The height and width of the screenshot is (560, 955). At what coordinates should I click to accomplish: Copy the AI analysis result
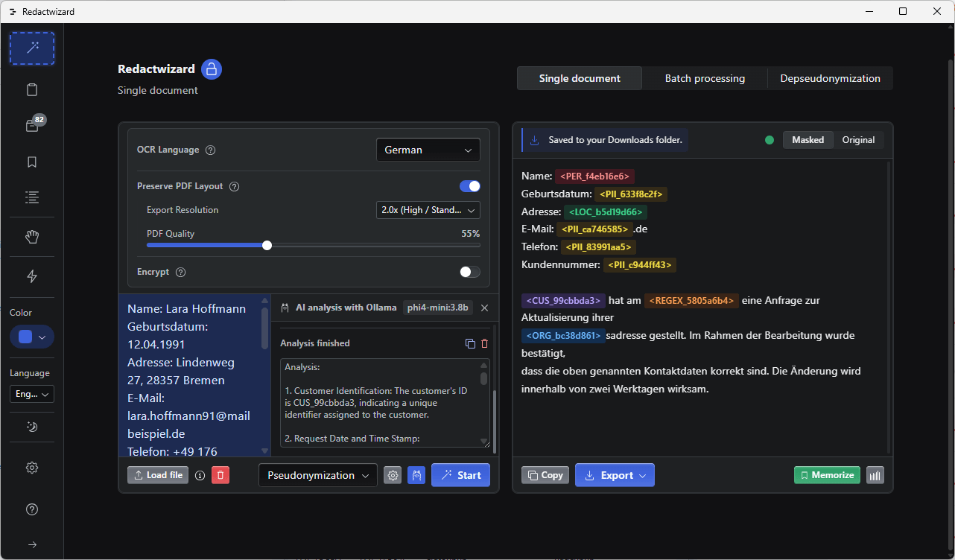(470, 343)
